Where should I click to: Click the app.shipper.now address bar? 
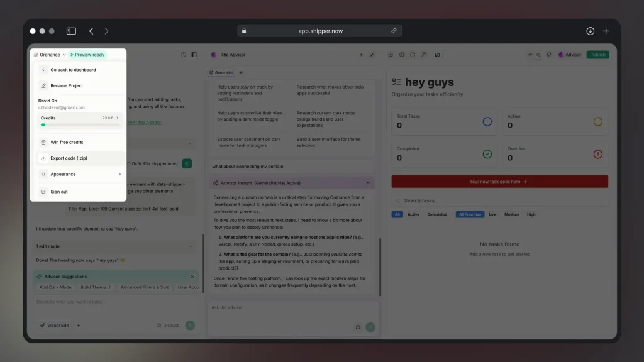tap(319, 31)
